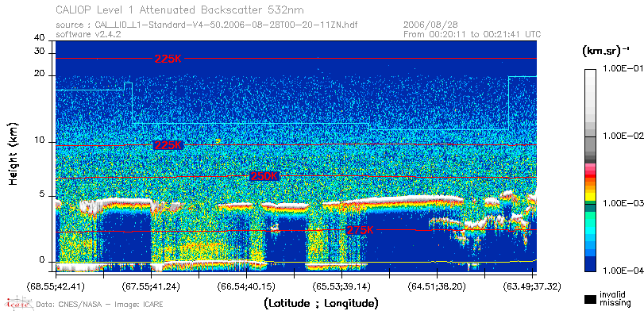
Task: Click the black invalid/missing legend swatch
Action: pyautogui.click(x=591, y=300)
